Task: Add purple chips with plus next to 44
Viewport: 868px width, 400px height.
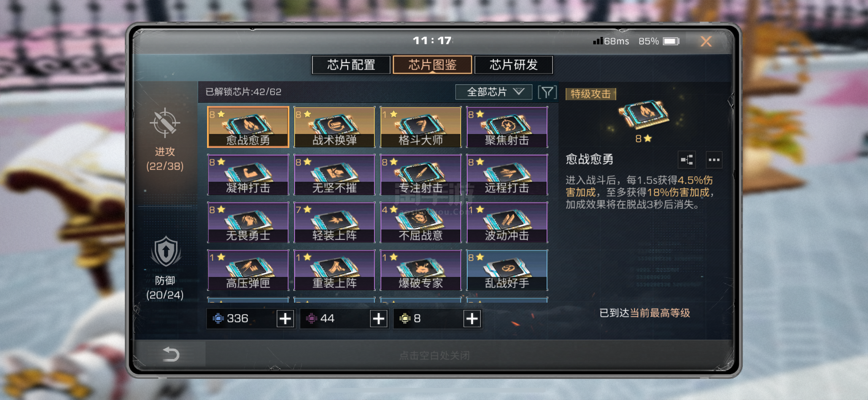Action: [x=378, y=318]
